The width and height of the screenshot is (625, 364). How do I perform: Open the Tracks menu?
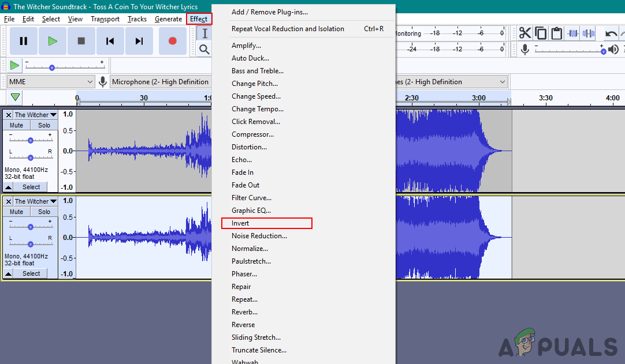(x=137, y=18)
